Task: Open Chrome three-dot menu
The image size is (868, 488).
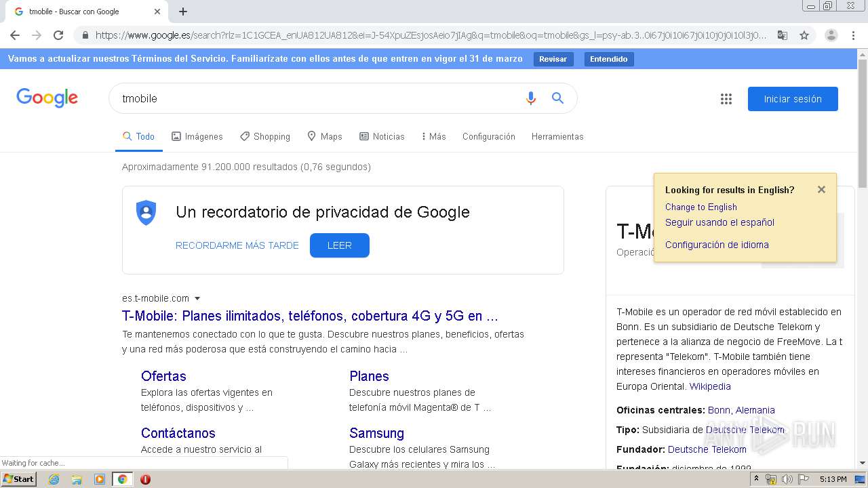Action: click(x=853, y=35)
